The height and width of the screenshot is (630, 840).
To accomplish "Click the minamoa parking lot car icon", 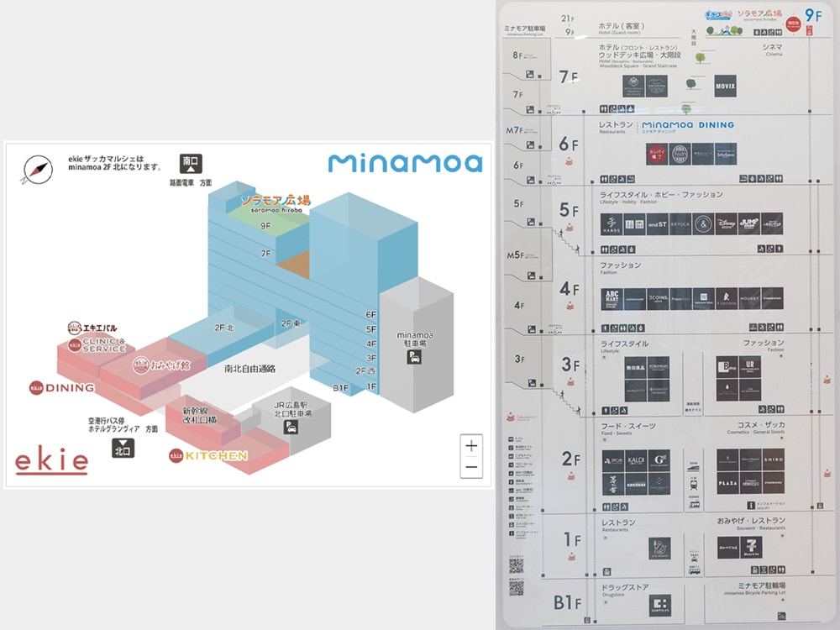I will (414, 357).
